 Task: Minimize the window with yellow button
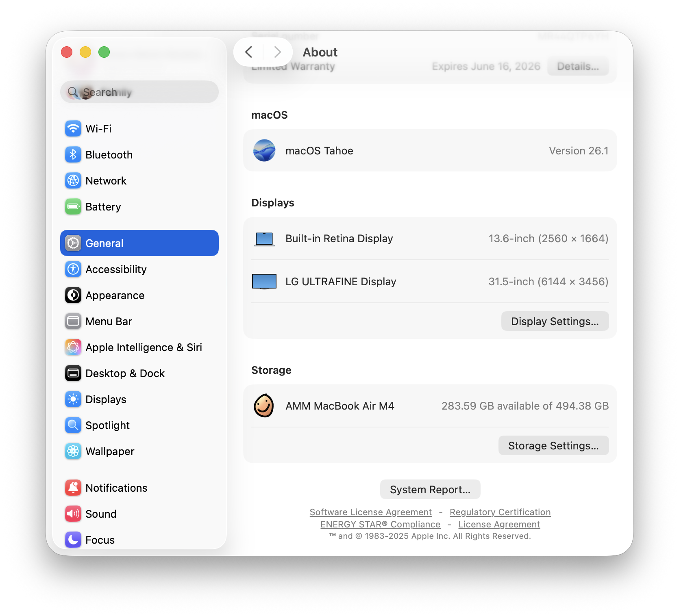(x=85, y=52)
